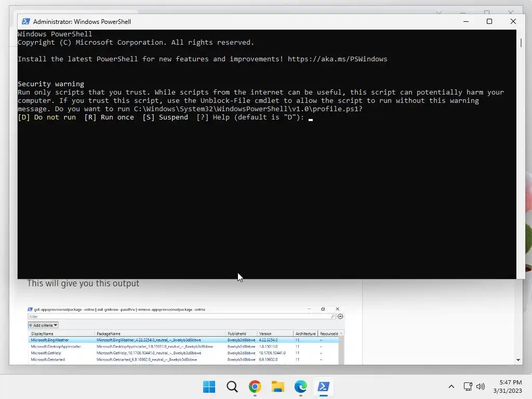Click 'This will give you this output' text
The height and width of the screenshot is (399, 532).
(x=83, y=283)
